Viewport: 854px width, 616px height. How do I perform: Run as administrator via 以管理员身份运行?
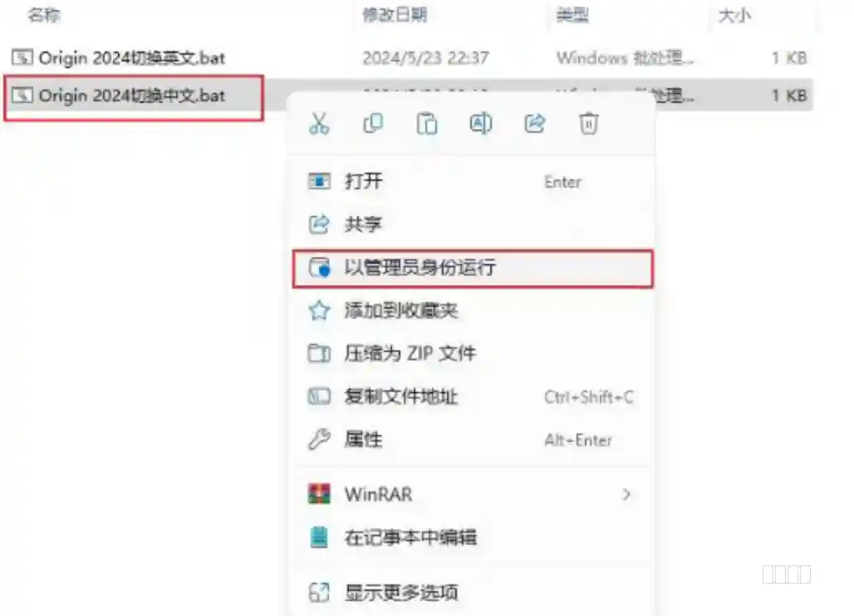pos(472,267)
